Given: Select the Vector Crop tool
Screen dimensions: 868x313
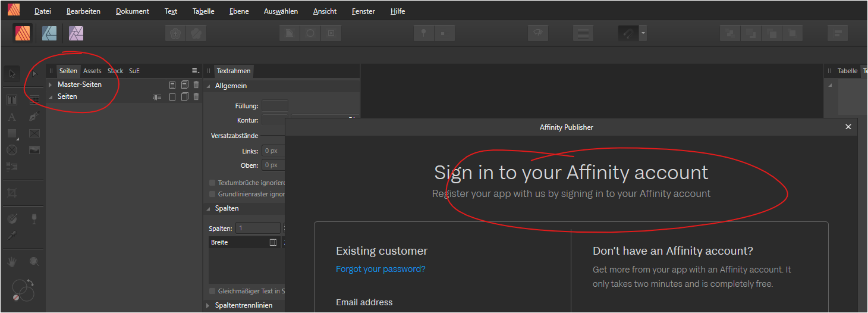Looking at the screenshot, I should click(x=12, y=193).
